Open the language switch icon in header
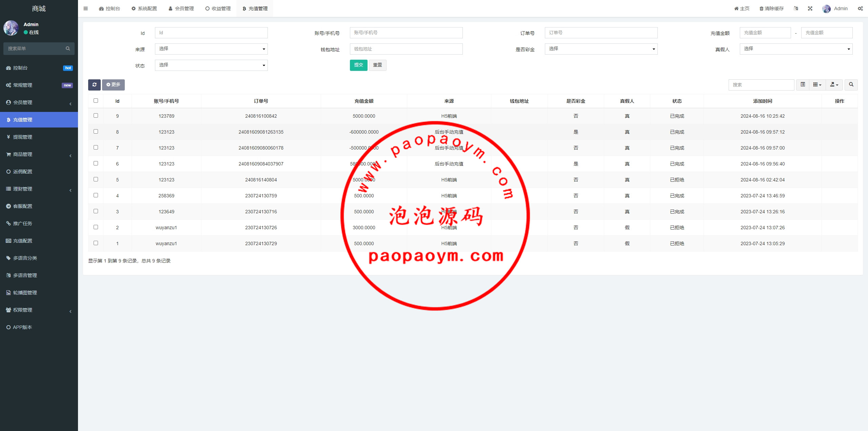Viewport: 868px width, 431px height. [x=796, y=8]
